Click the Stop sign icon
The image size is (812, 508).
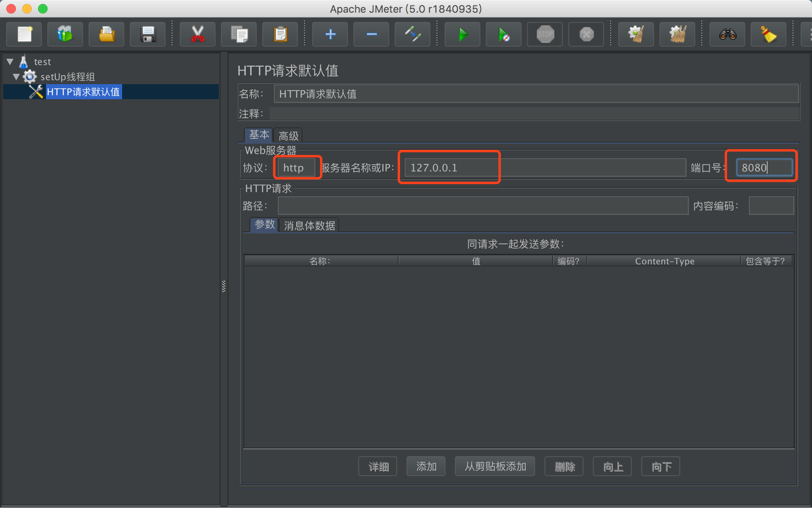point(545,34)
